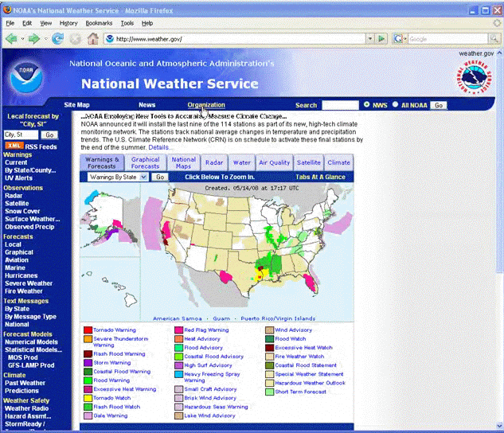Click the National Weather Service emblem

pyautogui.click(x=474, y=77)
